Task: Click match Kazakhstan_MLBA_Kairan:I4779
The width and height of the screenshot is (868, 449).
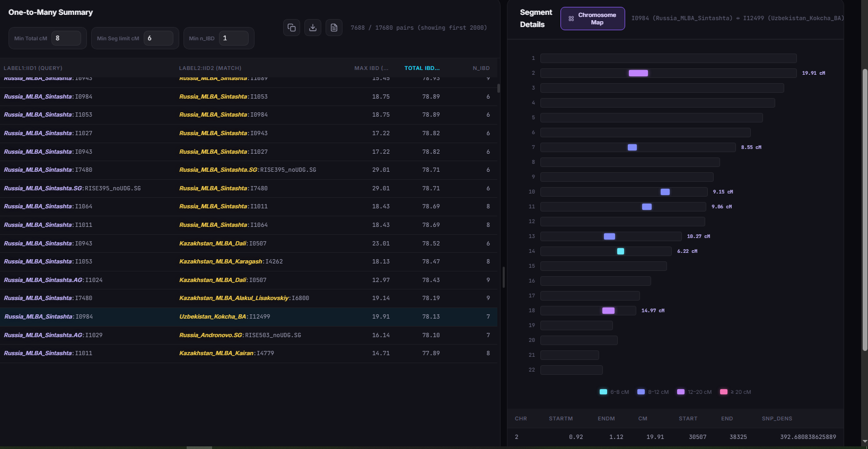Action: (227, 354)
